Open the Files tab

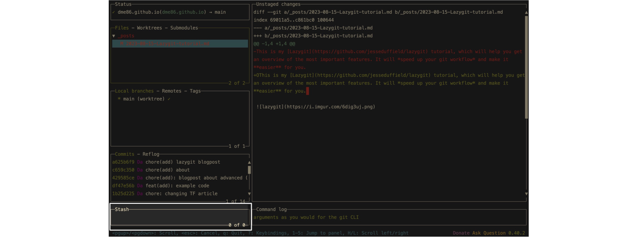122,28
